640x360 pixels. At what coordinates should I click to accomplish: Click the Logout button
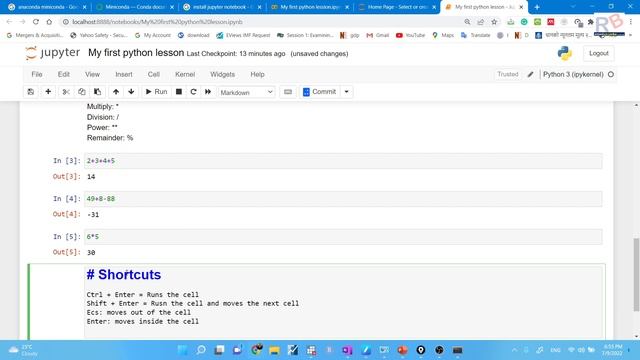pos(598,53)
